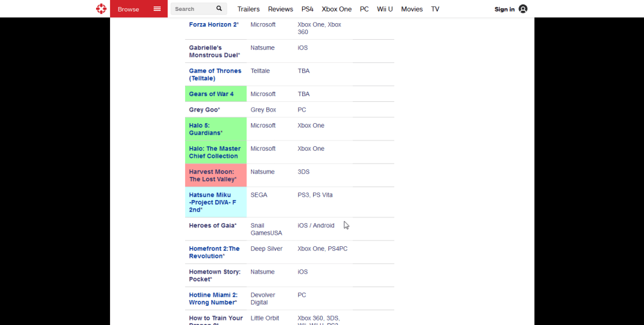Image resolution: width=644 pixels, height=325 pixels.
Task: Click the IGN logo icon
Action: click(101, 9)
